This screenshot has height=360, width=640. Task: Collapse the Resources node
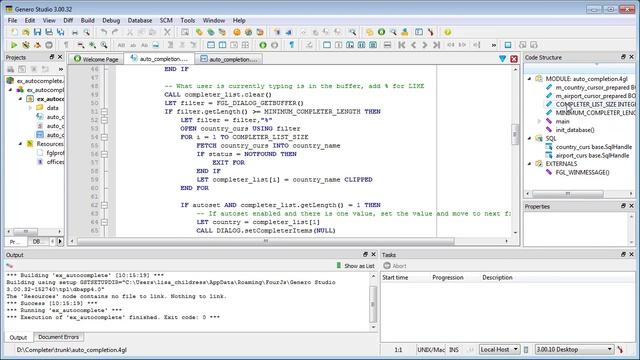coord(20,144)
